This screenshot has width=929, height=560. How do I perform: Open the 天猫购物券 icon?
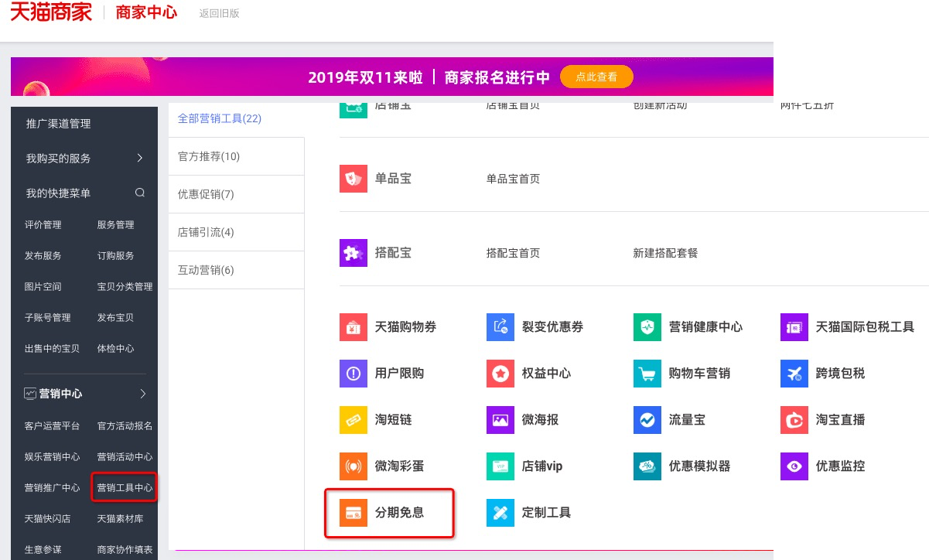353,327
